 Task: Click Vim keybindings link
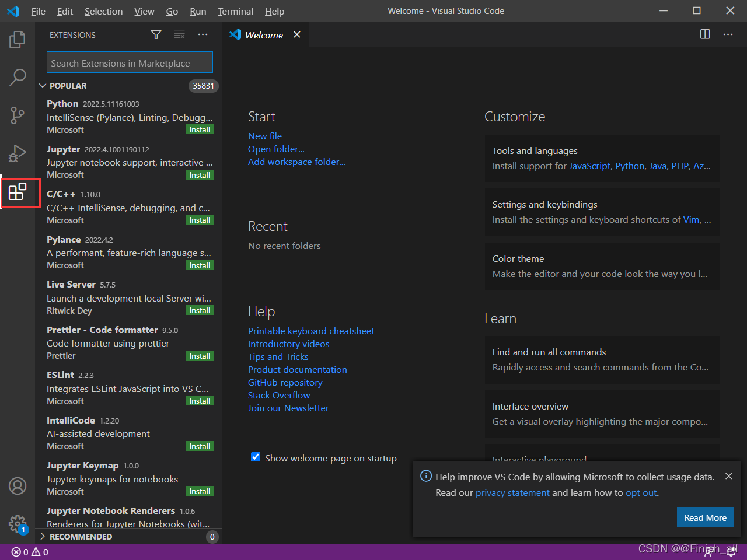point(691,219)
